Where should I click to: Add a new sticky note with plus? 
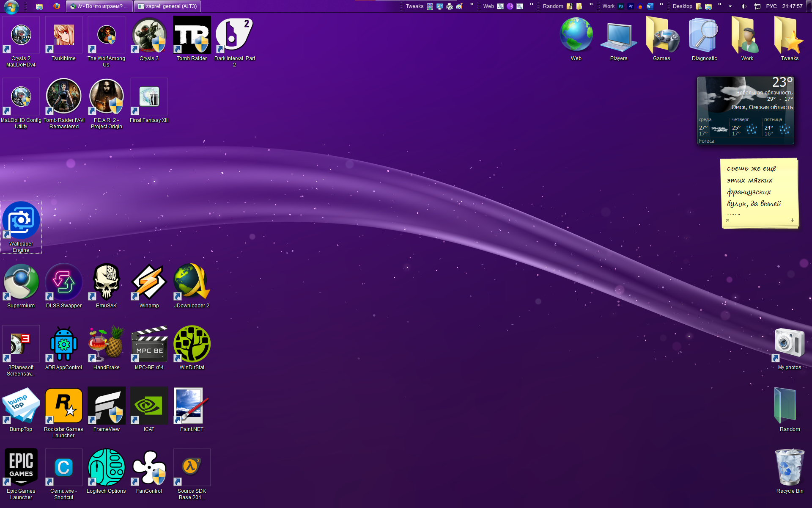[x=792, y=220]
